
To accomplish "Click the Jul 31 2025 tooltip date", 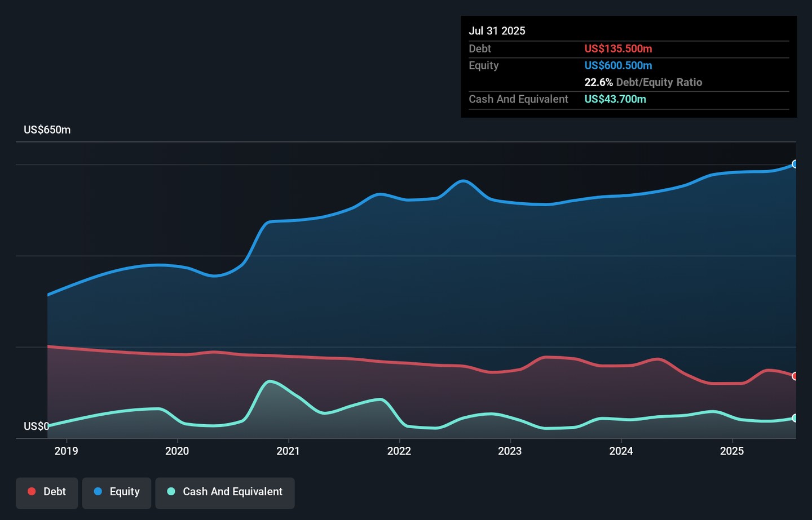I will [497, 31].
